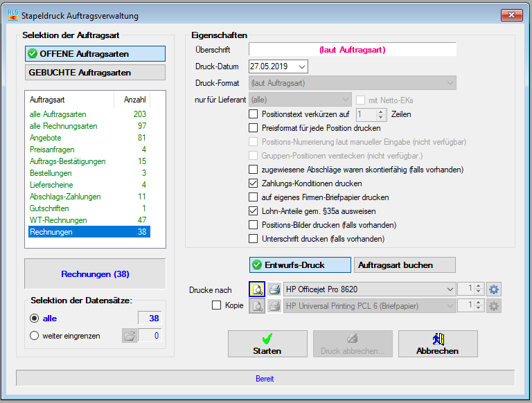Toggle Lohn-Anteile gem. §35a ausweisen

coord(254,211)
